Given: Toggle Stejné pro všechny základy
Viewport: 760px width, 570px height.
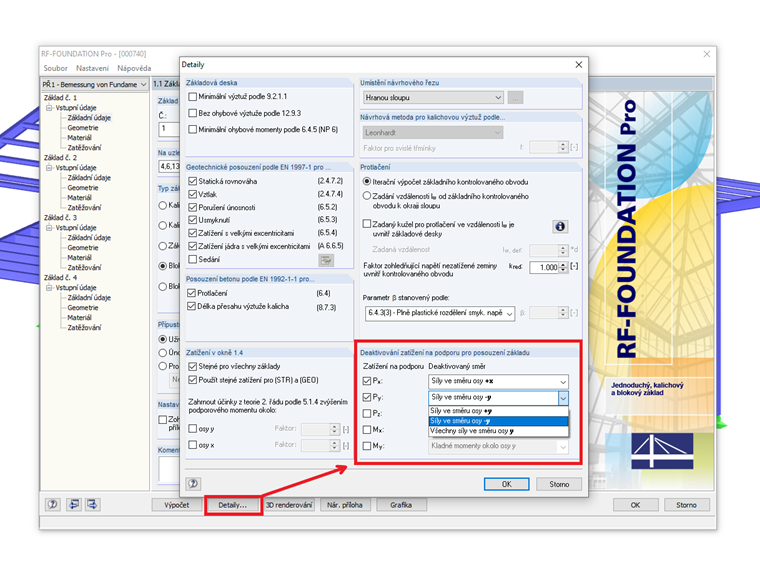Looking at the screenshot, I should coord(192,366).
